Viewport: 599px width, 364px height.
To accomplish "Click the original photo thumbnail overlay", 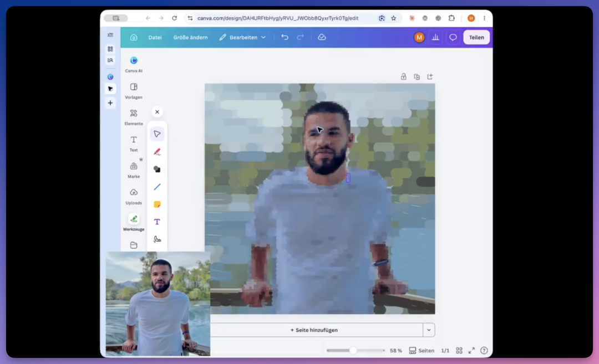I will pos(158,304).
